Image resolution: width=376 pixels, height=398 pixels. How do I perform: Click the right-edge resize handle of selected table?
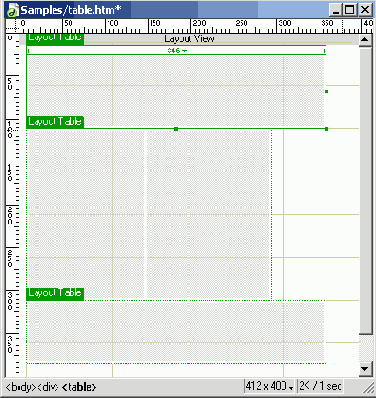pos(326,91)
